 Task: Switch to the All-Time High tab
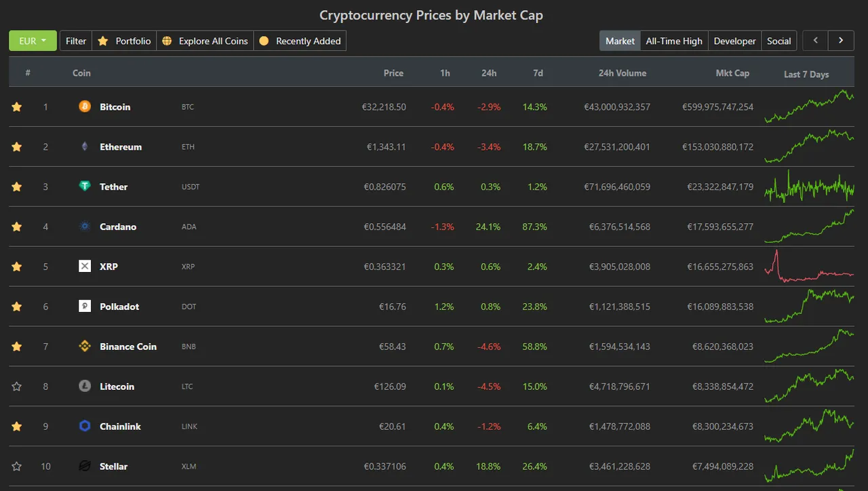[x=674, y=41]
